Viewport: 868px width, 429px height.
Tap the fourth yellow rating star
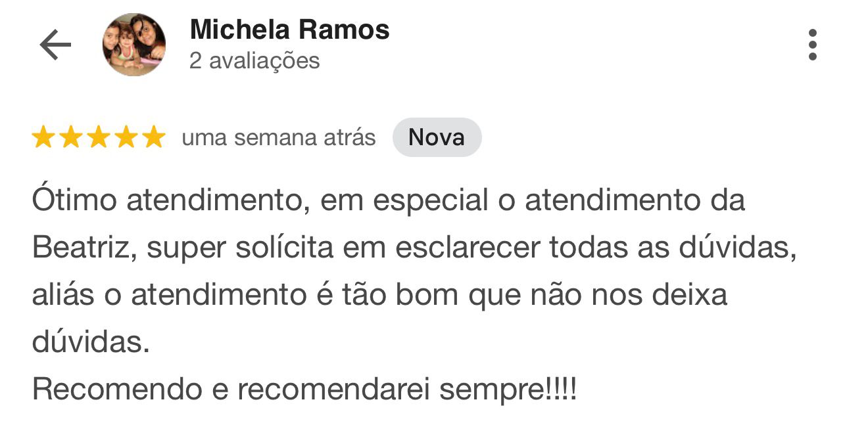click(126, 137)
